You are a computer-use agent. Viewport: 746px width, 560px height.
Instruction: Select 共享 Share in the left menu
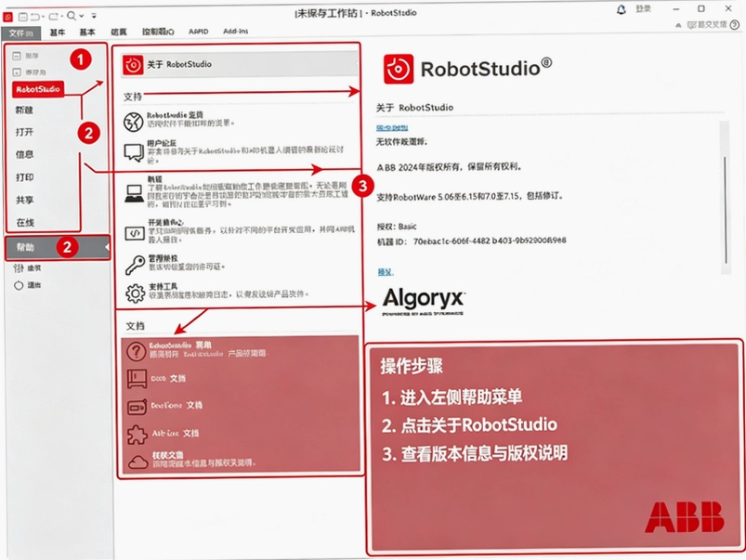pyautogui.click(x=24, y=200)
